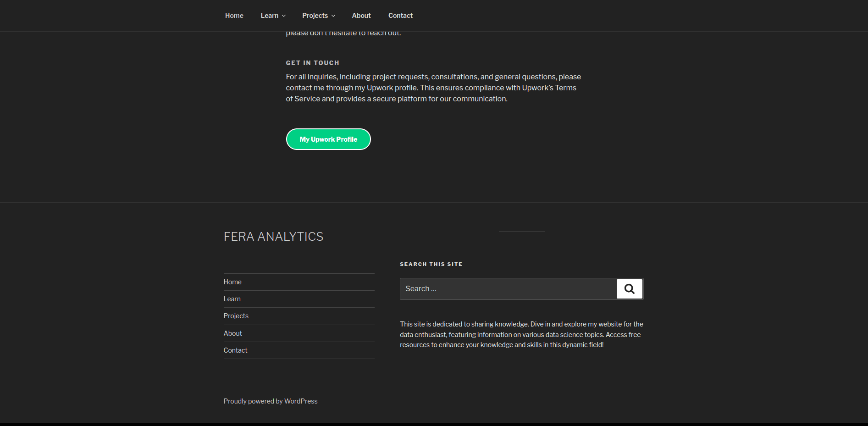The height and width of the screenshot is (426, 868).
Task: Open the Fera Analytics site title link
Action: [273, 237]
